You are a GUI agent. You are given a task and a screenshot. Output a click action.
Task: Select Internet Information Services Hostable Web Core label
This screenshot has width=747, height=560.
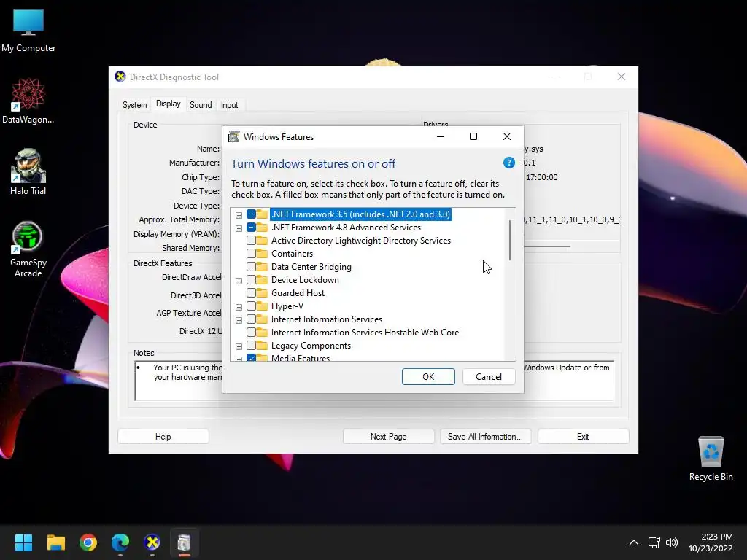(365, 332)
